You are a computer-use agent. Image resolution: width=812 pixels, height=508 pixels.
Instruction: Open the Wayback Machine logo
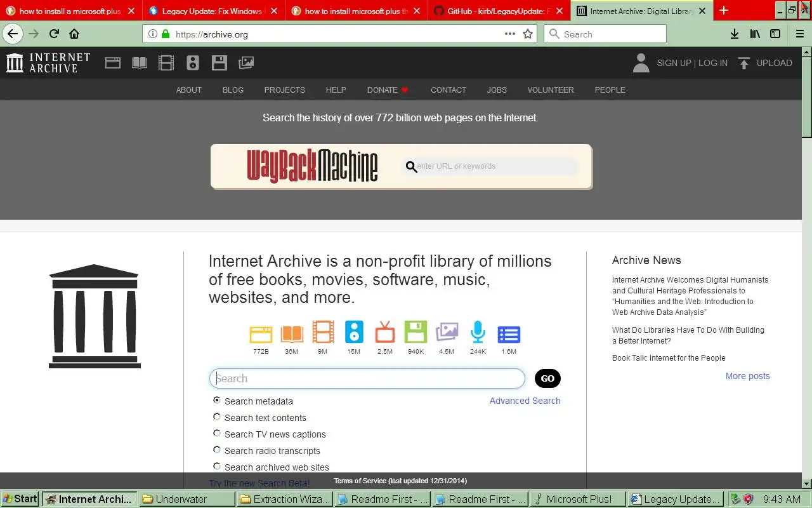pyautogui.click(x=312, y=166)
